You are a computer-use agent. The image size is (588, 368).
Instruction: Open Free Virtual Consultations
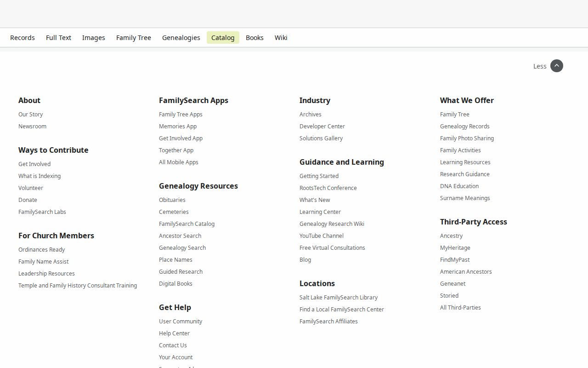(x=332, y=247)
